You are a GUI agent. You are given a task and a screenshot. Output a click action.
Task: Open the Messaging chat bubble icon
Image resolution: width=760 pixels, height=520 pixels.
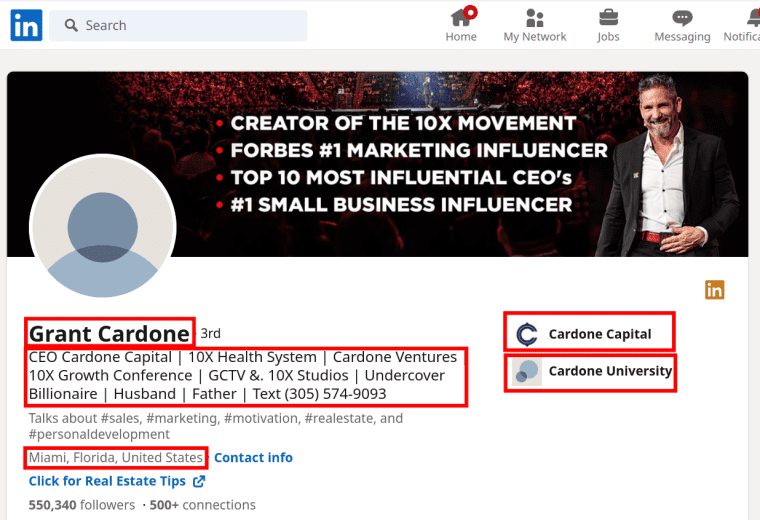[682, 18]
